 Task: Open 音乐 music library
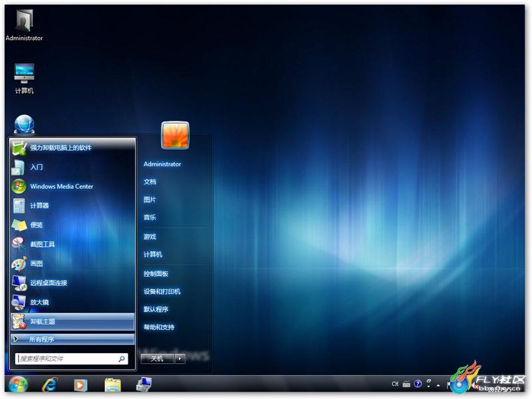pyautogui.click(x=150, y=217)
